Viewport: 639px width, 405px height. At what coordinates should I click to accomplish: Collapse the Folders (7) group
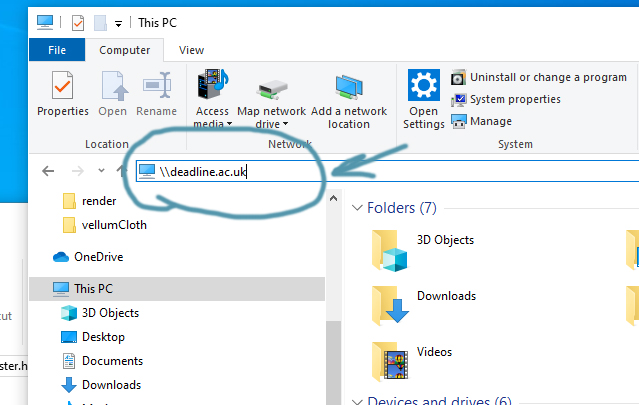(x=357, y=208)
